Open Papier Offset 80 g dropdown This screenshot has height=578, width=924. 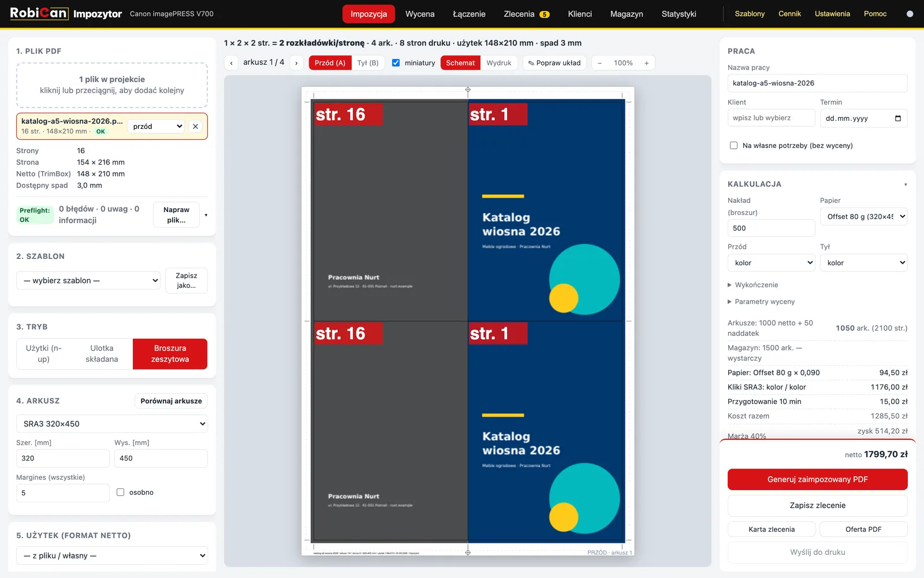tap(863, 217)
